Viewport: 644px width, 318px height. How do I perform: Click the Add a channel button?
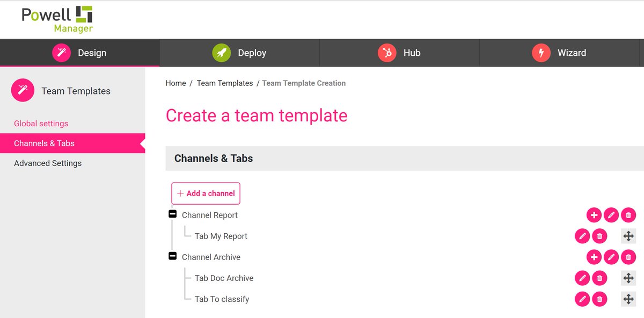[206, 193]
